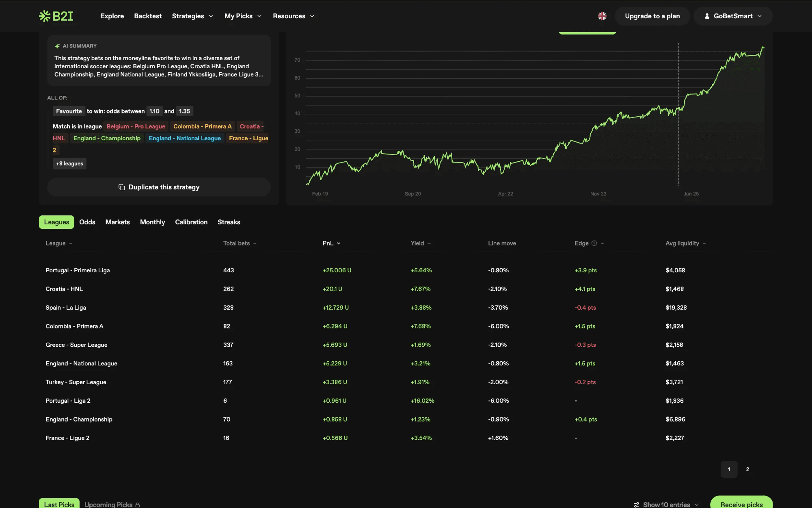
Task: Click France - Ligue 2 table row
Action: coord(406,438)
